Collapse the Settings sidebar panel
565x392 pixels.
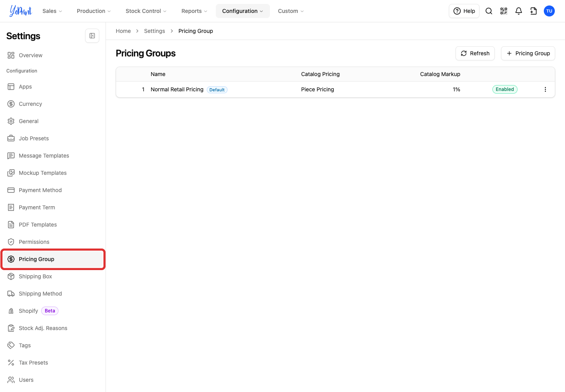click(x=92, y=36)
